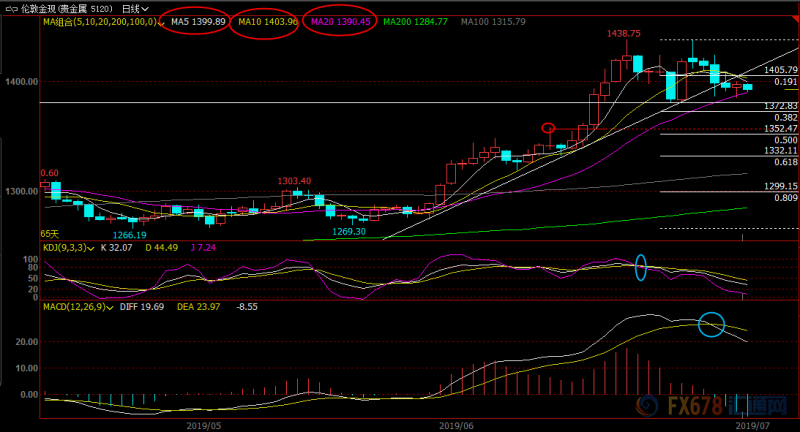Screen dimensions: 800x432
Task: Click the 2019/05 date axis label
Action: coord(204,425)
